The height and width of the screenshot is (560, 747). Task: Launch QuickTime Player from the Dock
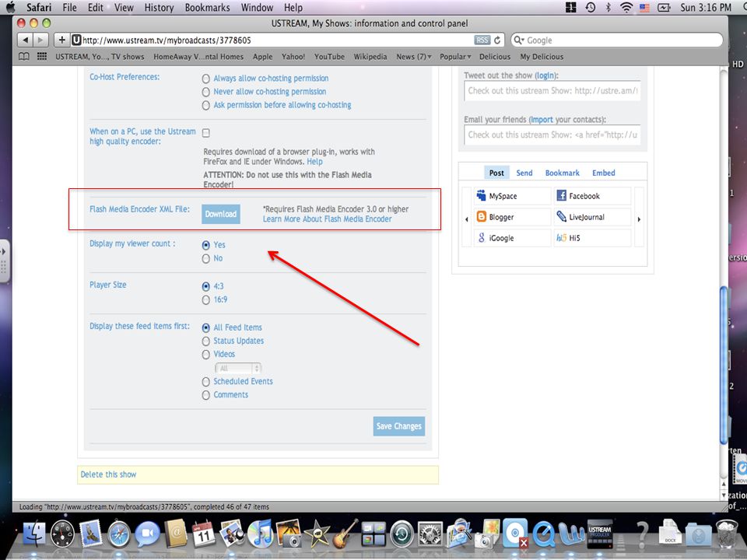click(544, 534)
